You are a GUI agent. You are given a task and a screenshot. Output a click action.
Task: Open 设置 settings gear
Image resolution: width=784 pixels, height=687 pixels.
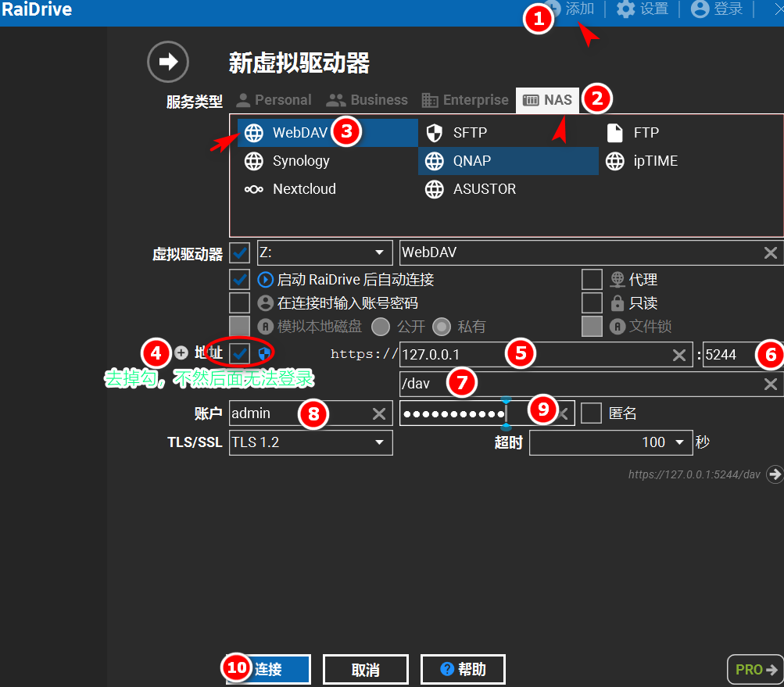pos(643,9)
